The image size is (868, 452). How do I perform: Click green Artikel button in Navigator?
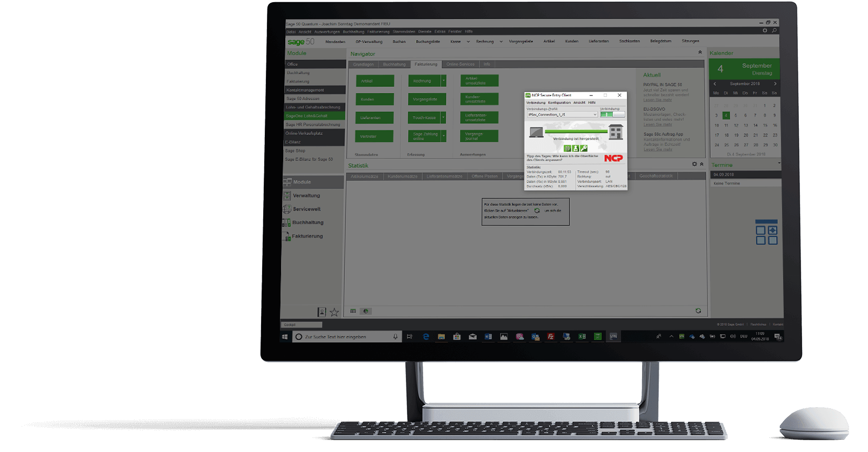point(375,81)
